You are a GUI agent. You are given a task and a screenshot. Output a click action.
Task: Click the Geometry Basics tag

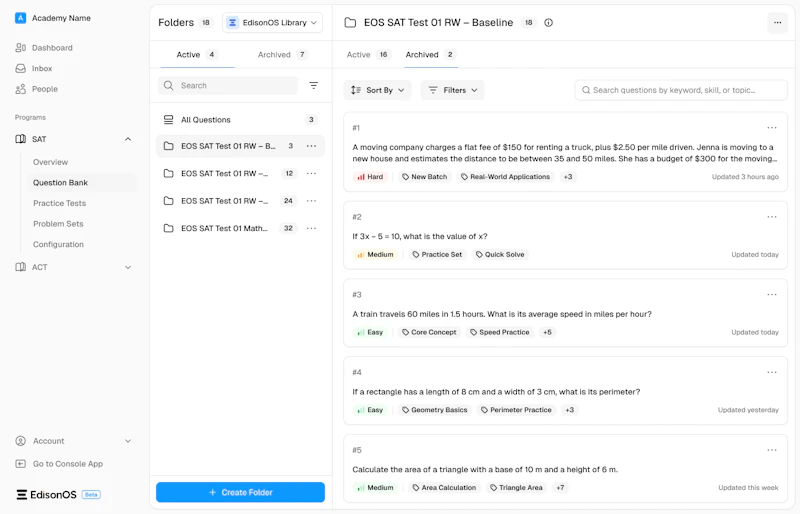[x=435, y=410]
